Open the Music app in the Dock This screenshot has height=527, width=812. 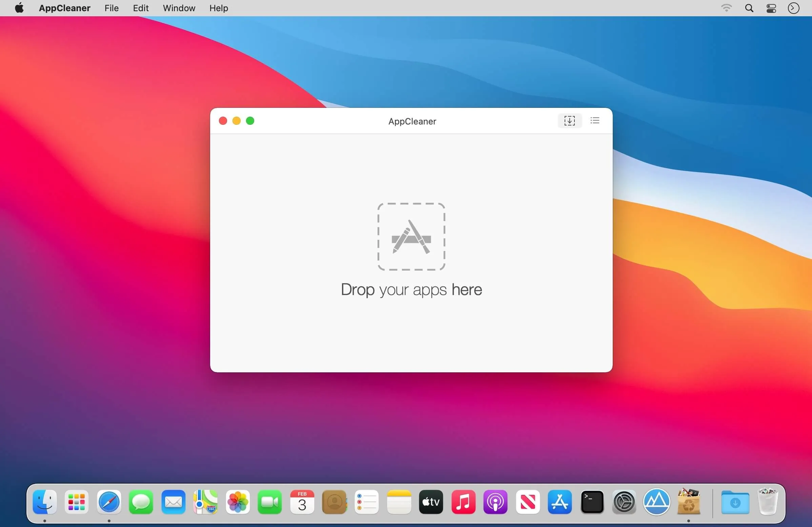[463, 502]
